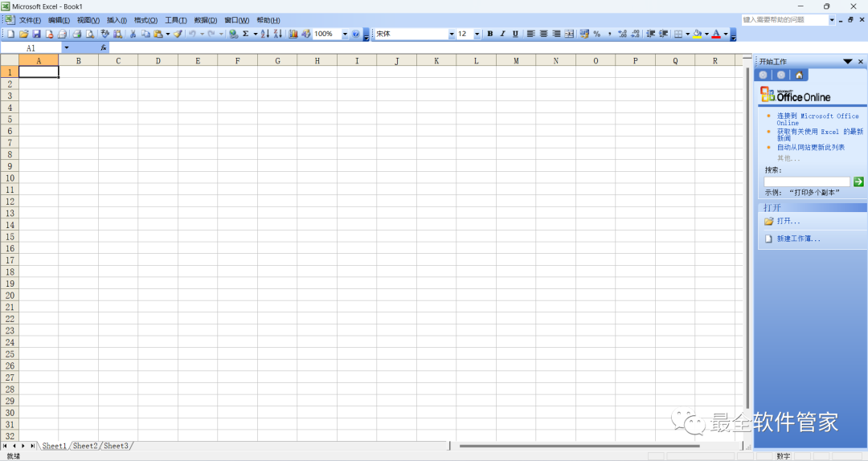Insert a hyperlink using the globe icon
The width and height of the screenshot is (868, 461).
(x=234, y=34)
